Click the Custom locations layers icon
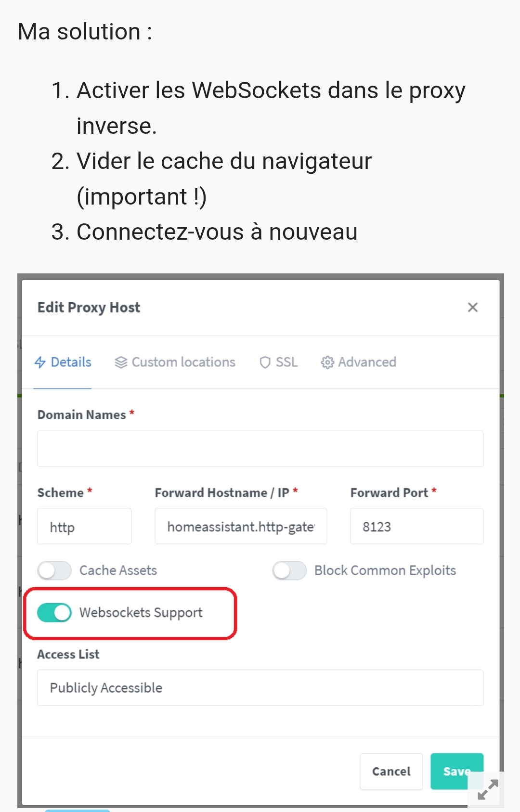Screen dimensions: 520x812 click(x=121, y=362)
